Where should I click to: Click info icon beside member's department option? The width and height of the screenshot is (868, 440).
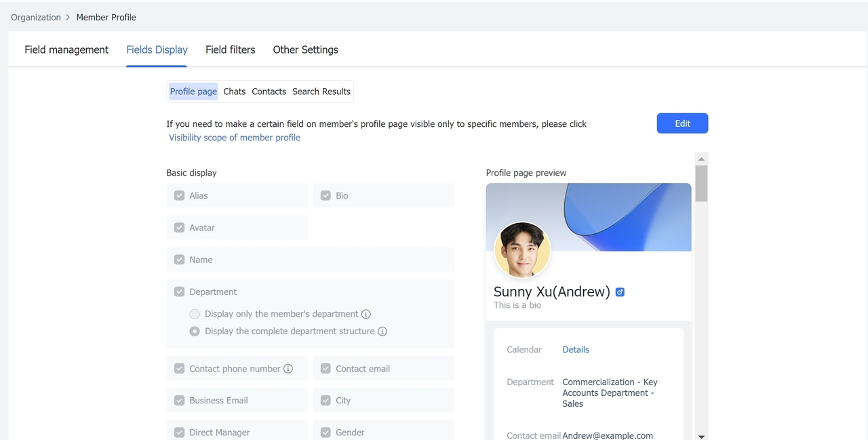click(366, 314)
